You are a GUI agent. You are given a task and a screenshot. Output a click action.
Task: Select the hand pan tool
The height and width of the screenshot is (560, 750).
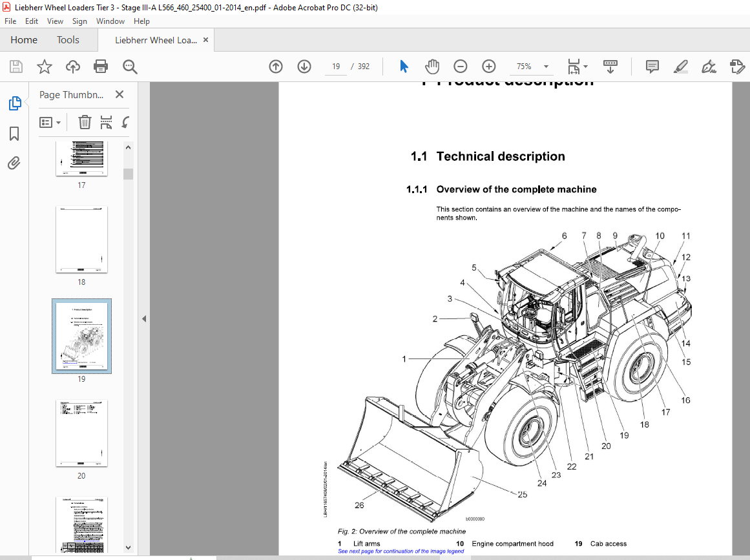tap(432, 67)
